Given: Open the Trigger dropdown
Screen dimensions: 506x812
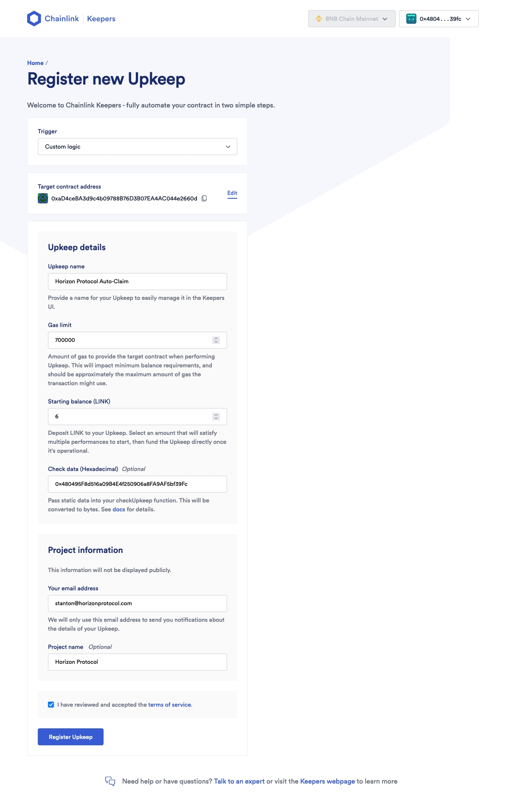Looking at the screenshot, I should (x=137, y=147).
